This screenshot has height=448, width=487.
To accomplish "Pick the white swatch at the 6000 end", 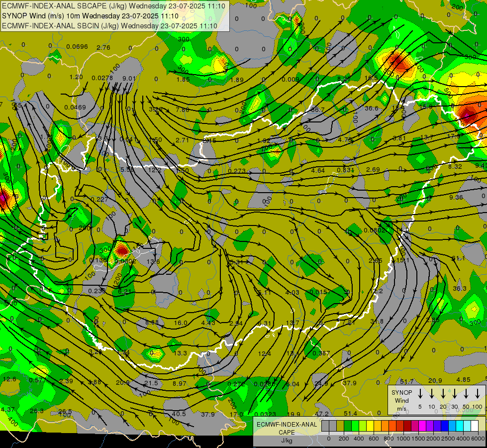I will 475,426.
